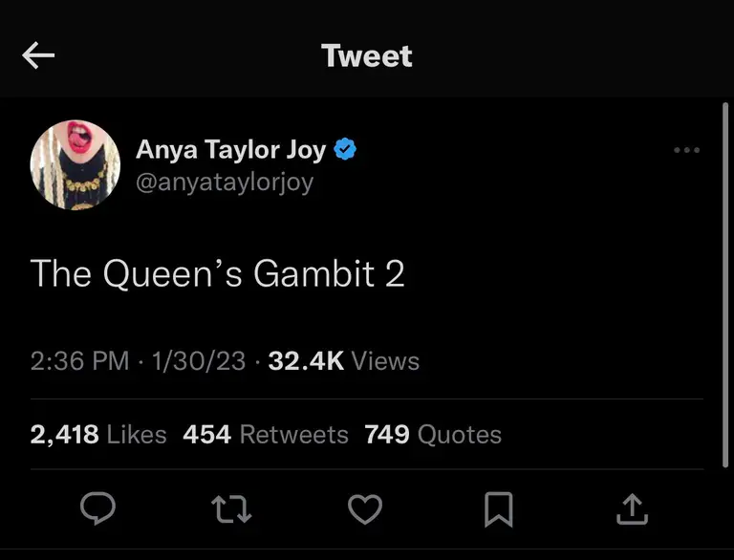Bookmark this tweet
The height and width of the screenshot is (560, 734).
click(x=498, y=510)
